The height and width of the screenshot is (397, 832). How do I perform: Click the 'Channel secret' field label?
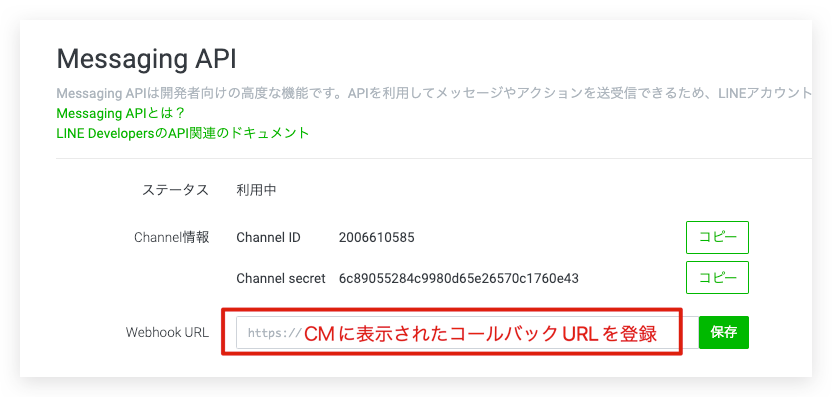coord(281,278)
